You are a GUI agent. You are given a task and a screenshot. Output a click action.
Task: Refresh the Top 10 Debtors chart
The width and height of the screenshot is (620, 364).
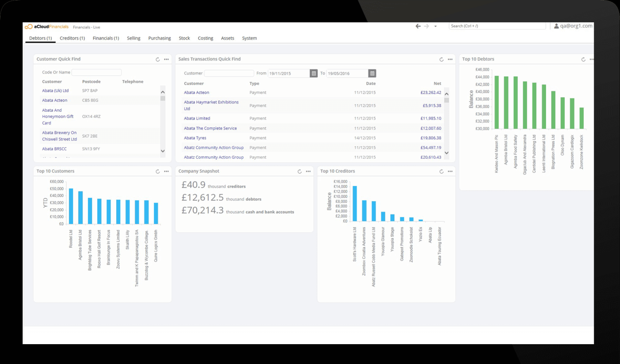(583, 60)
